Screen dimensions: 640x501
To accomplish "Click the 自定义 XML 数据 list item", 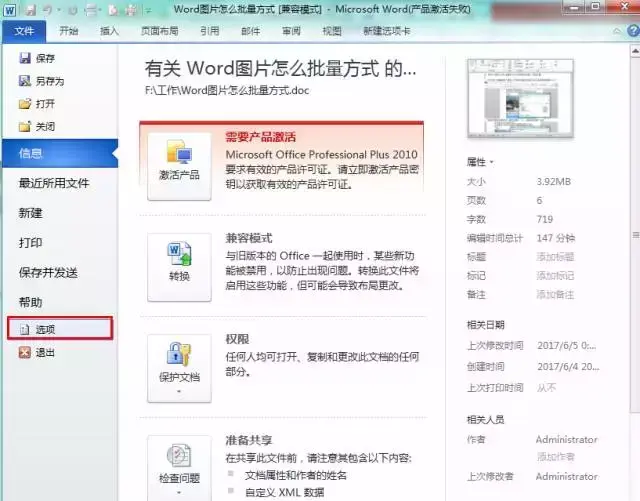I will coord(284,492).
